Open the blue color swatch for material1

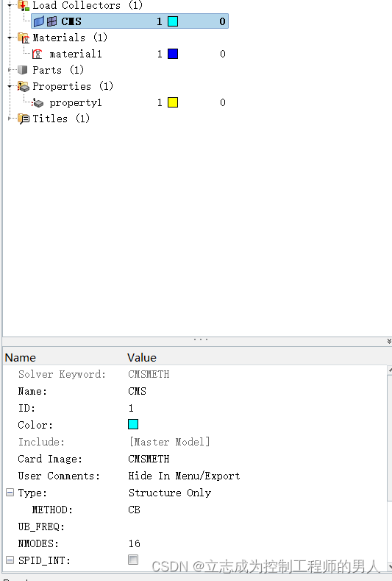(173, 54)
